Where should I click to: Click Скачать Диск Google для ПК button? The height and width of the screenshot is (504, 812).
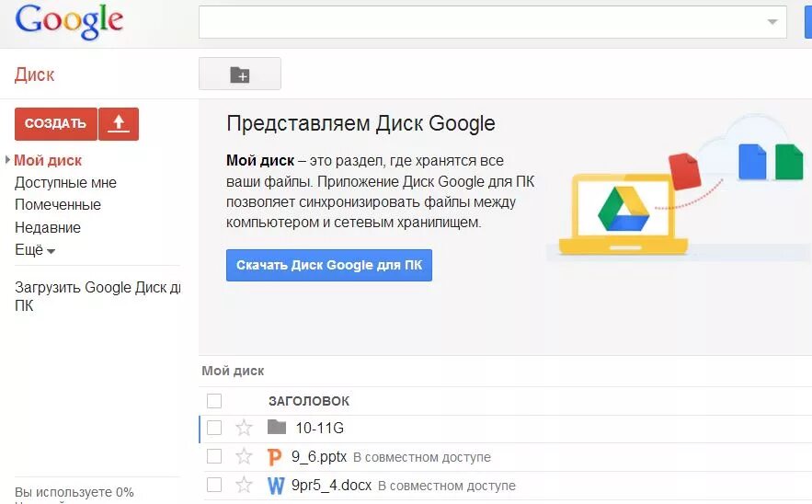click(329, 265)
